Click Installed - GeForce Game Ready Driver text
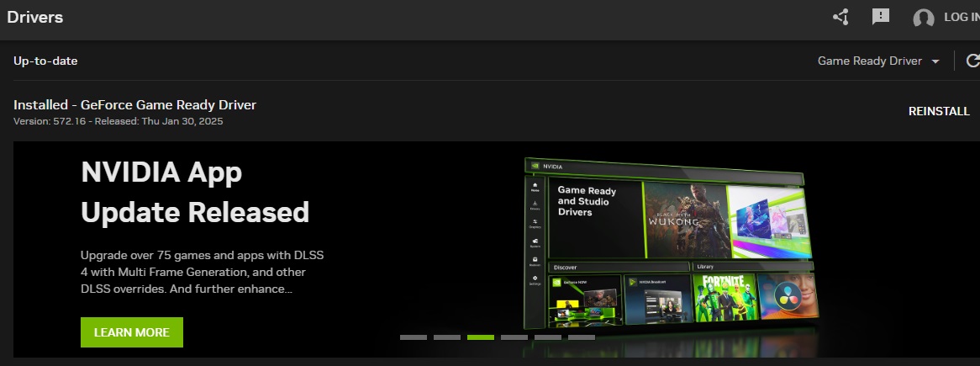This screenshot has width=980, height=366. point(135,104)
